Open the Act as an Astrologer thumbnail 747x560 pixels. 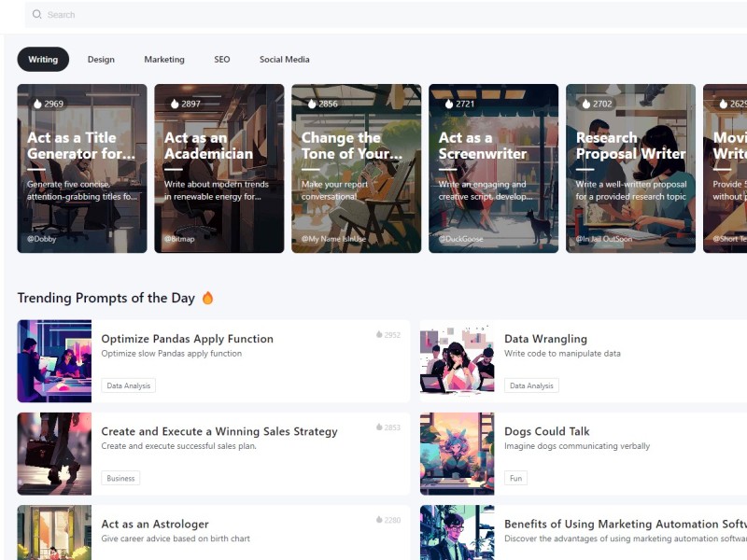(x=54, y=532)
